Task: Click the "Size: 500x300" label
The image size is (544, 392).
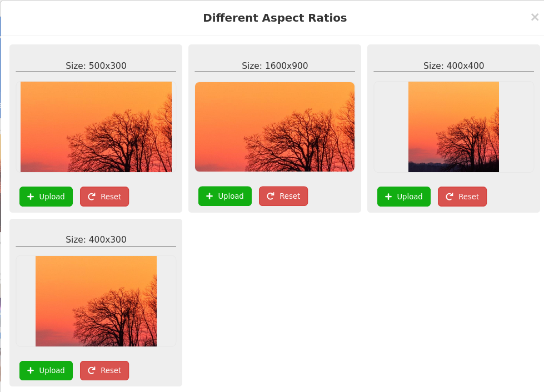Action: (x=96, y=66)
